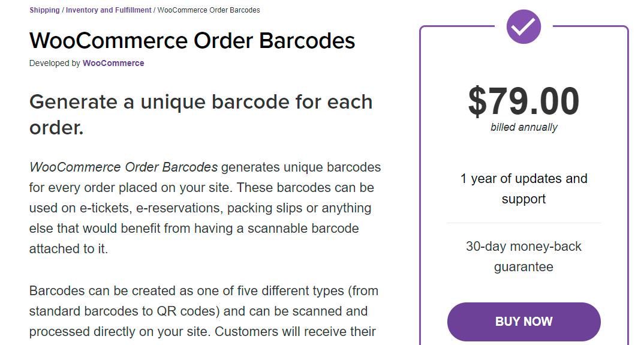
Task: Click the '30-day money-back guarantee' text
Action: [x=523, y=256]
